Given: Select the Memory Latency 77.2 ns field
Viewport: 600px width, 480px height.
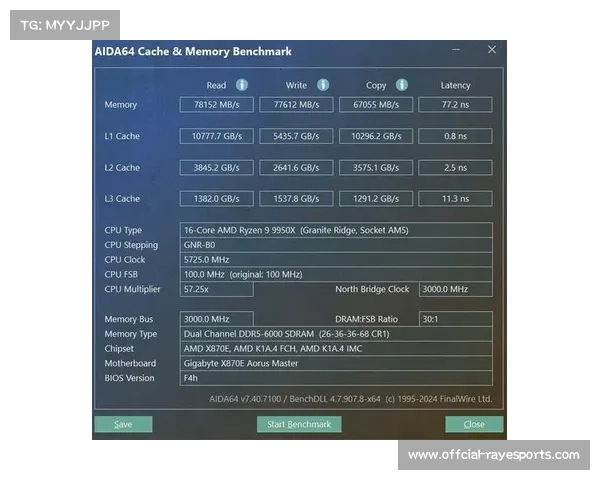Looking at the screenshot, I should [x=455, y=105].
